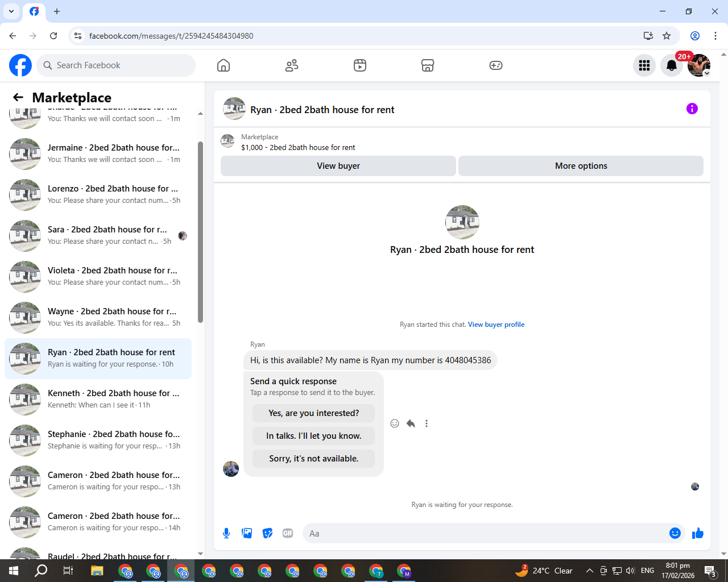Image resolution: width=728 pixels, height=582 pixels.
Task: Open the Facebook logo home link
Action: [x=20, y=65]
